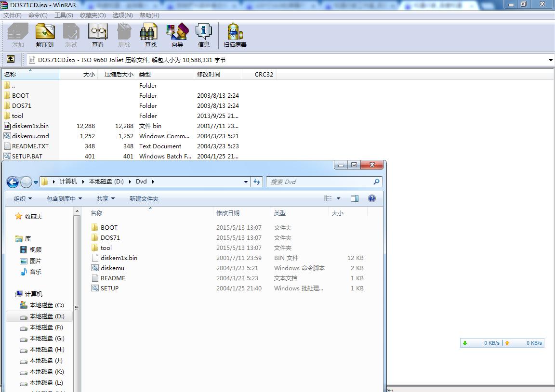Open the 组织 dropdown menu

[x=23, y=198]
